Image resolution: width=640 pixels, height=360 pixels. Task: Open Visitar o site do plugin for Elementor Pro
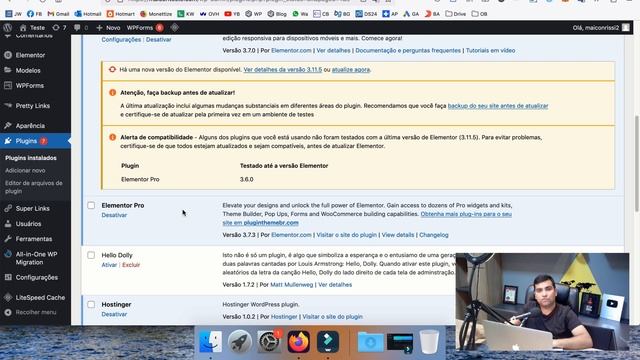tap(347, 235)
